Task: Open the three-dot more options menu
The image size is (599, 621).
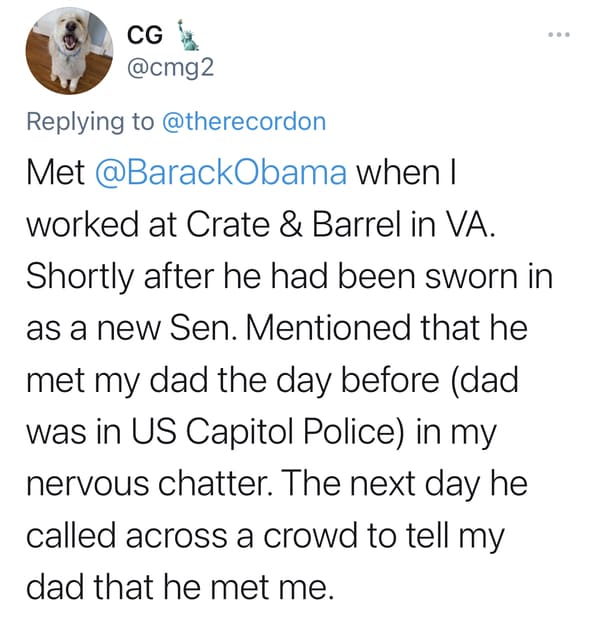Action: [x=559, y=35]
